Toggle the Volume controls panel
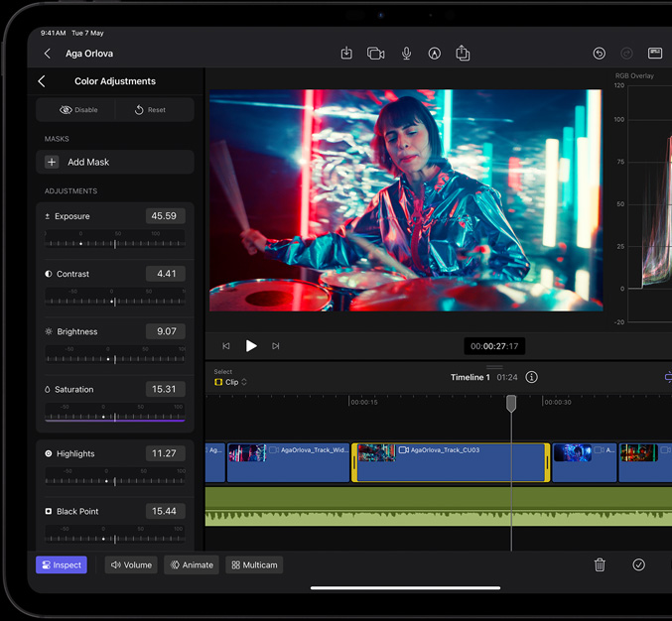Image resolution: width=672 pixels, height=621 pixels. [131, 564]
